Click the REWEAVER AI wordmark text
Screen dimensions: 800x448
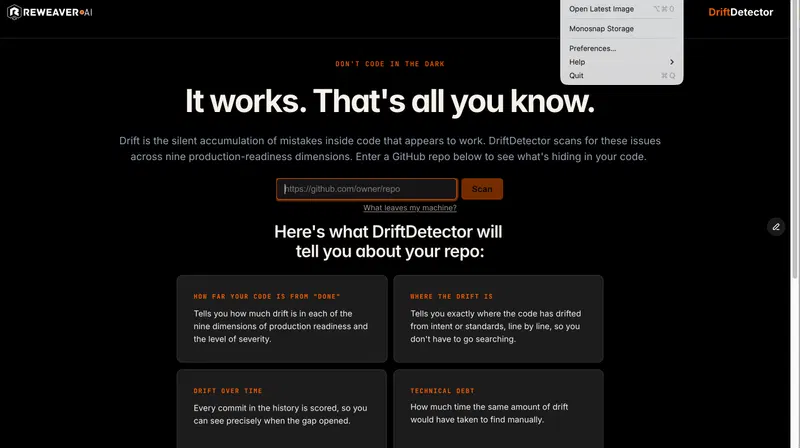[58, 12]
